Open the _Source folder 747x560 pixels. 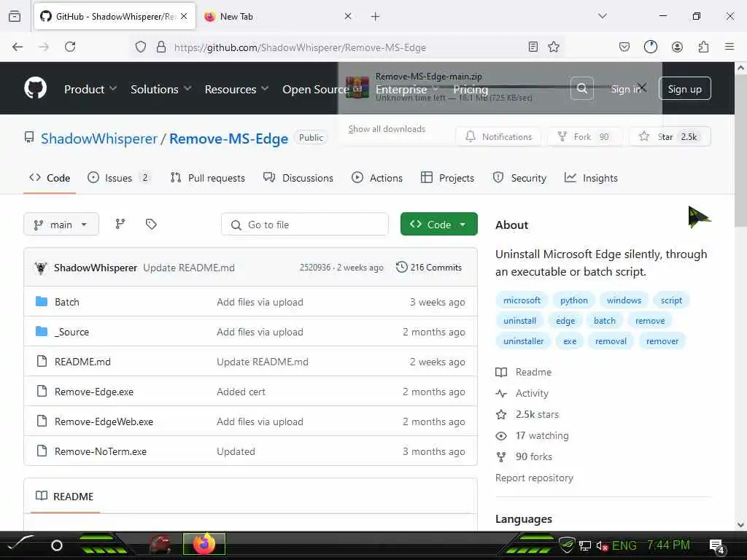71,332
